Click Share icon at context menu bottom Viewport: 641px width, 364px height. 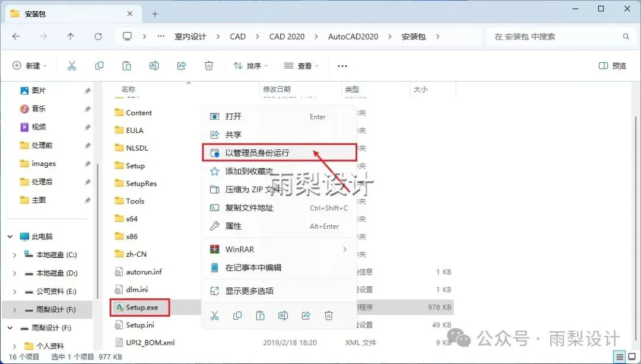pyautogui.click(x=306, y=315)
